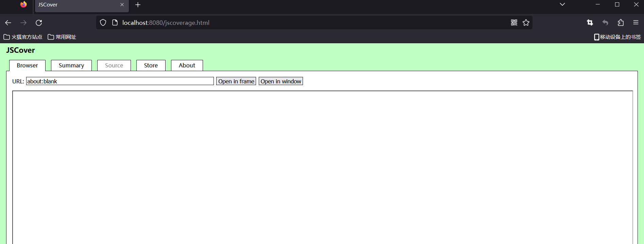Go back with the browser back arrow

8,23
